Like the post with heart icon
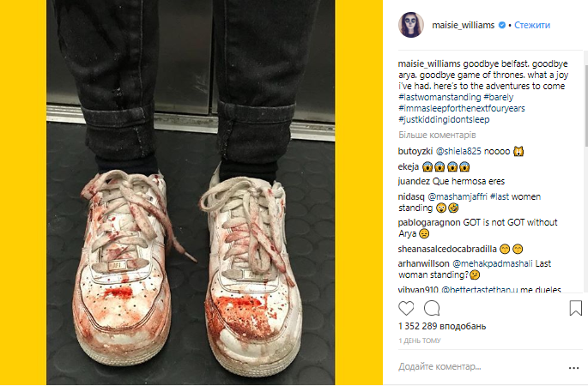The width and height of the screenshot is (588, 386). 406,309
